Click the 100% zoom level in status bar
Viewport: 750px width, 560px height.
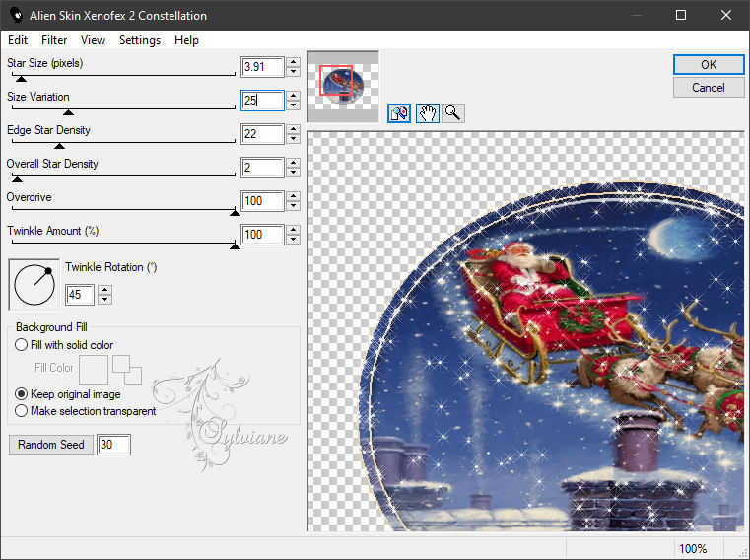pos(693,548)
